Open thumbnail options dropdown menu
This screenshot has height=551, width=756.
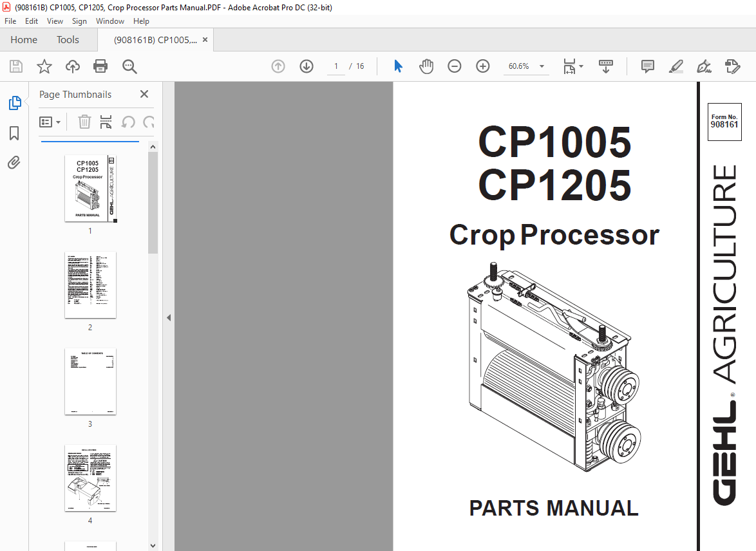(x=50, y=122)
